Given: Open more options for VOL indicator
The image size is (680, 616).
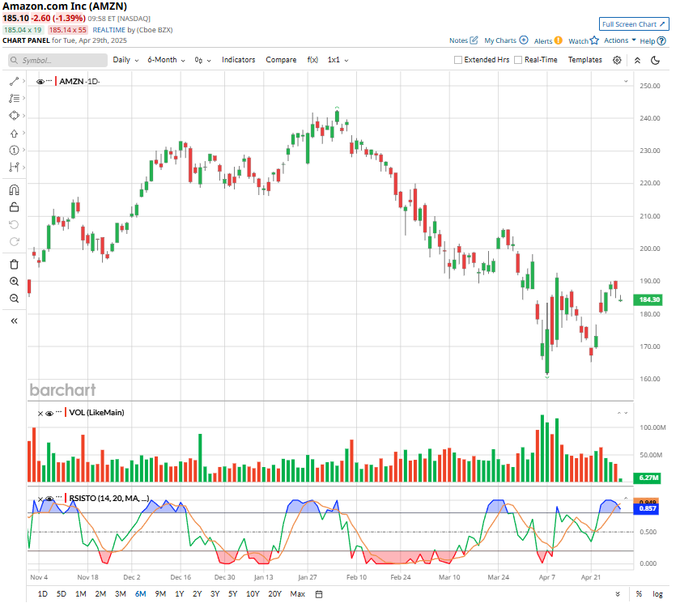Looking at the screenshot, I should coord(58,412).
